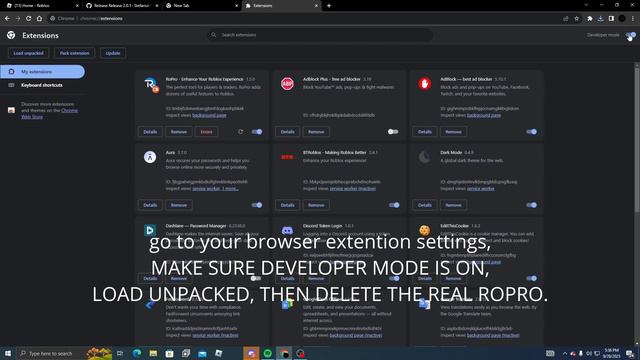Open the extensions puzzle-piece menu
Viewport: 640px width, 360px height.
tap(590, 18)
